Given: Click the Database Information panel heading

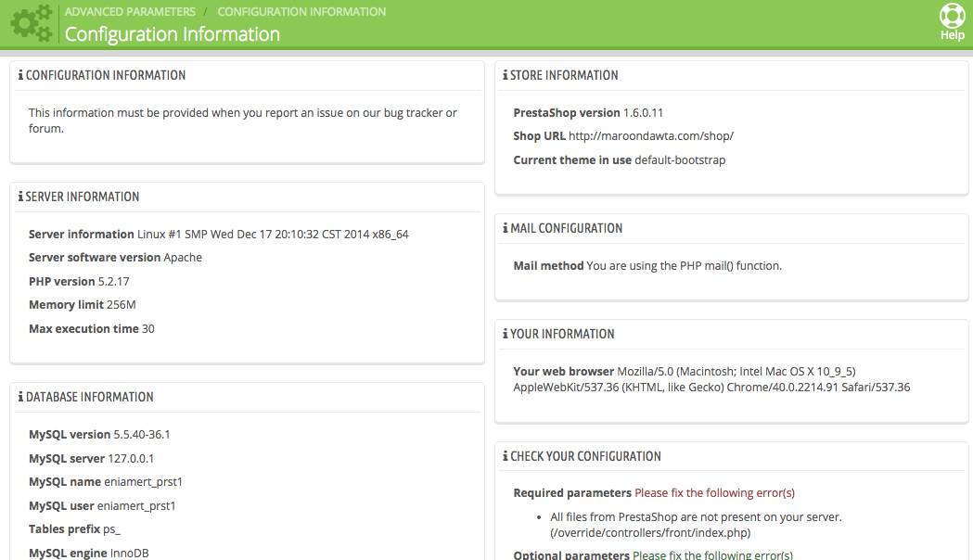Looking at the screenshot, I should 89,397.
